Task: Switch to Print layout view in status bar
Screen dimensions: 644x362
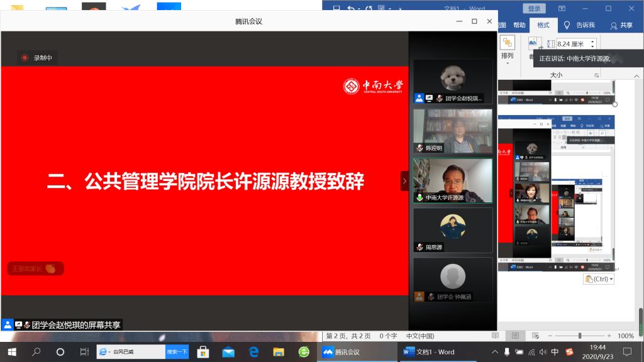Action: point(515,336)
